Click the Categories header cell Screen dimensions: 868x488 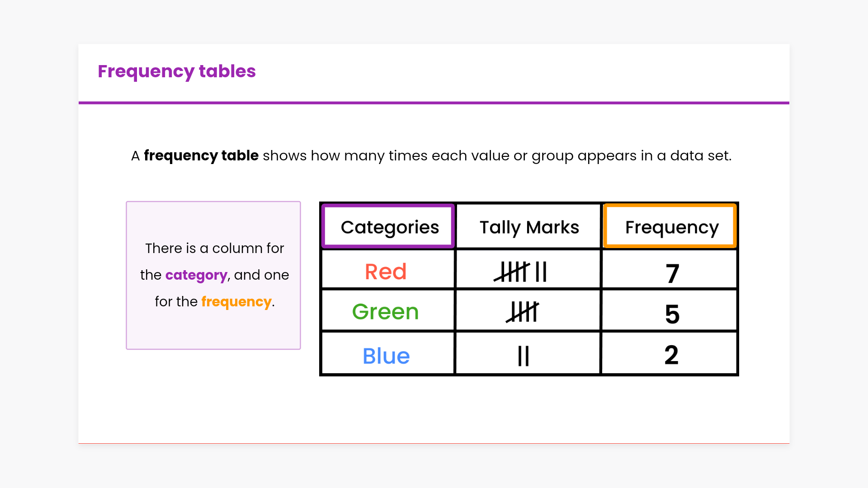tap(389, 227)
